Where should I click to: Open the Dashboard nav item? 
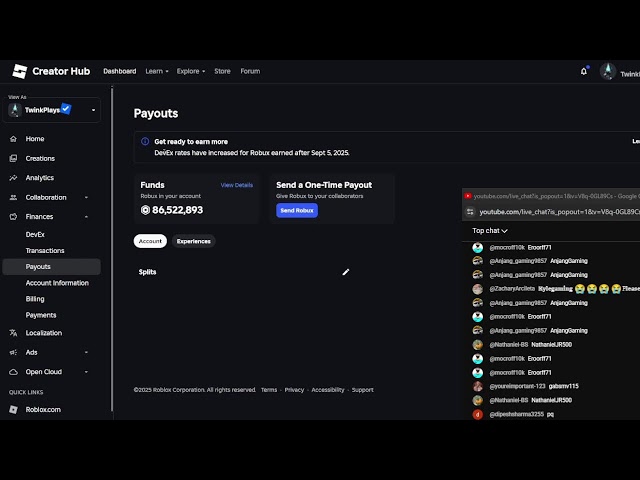(120, 71)
